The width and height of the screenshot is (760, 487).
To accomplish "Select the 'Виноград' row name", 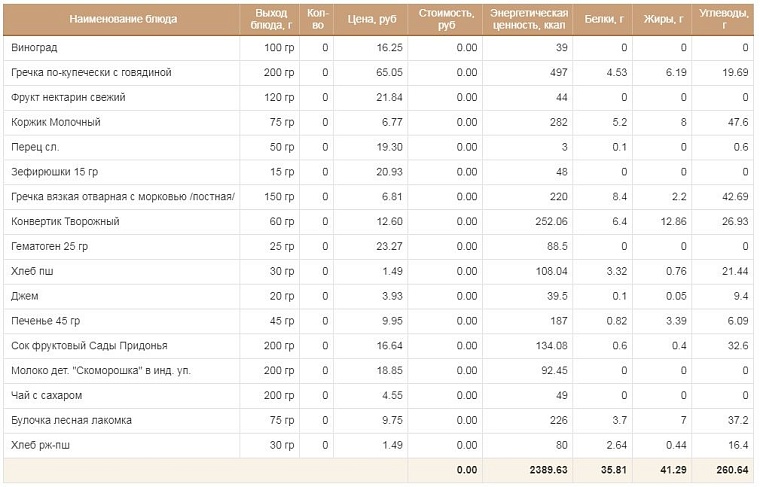I will click(34, 48).
